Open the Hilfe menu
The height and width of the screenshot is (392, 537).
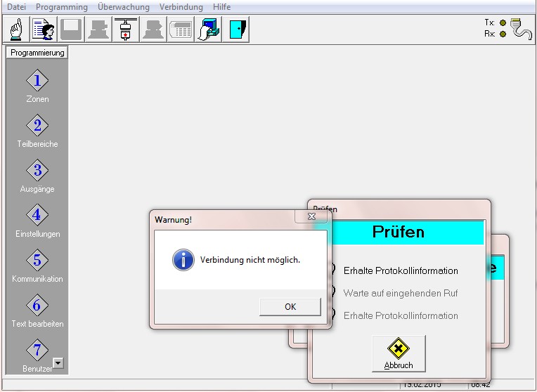[x=221, y=7]
